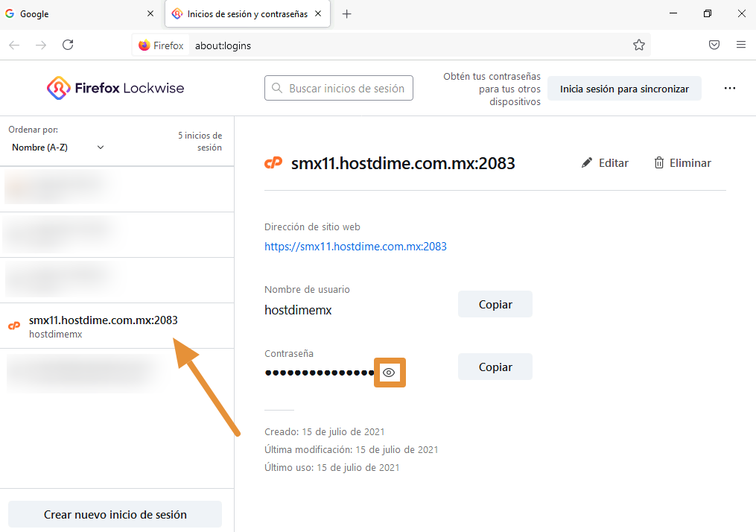Click Inicia sesión para sincronizar
The height and width of the screenshot is (532, 756).
(x=624, y=89)
